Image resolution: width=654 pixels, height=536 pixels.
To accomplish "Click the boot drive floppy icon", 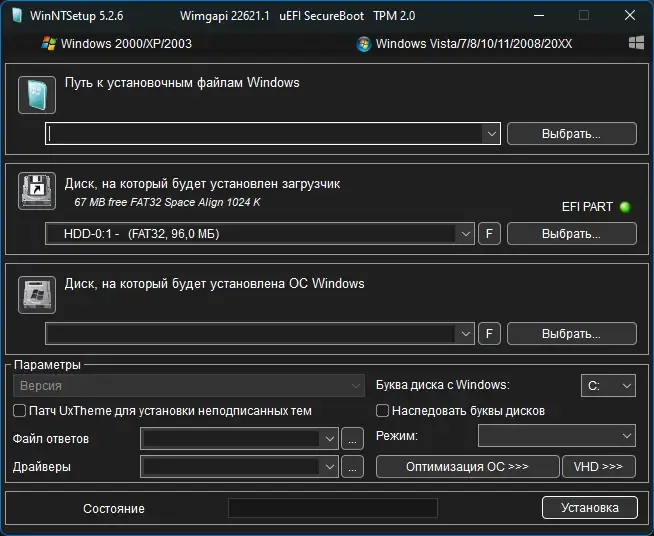I will [x=37, y=191].
